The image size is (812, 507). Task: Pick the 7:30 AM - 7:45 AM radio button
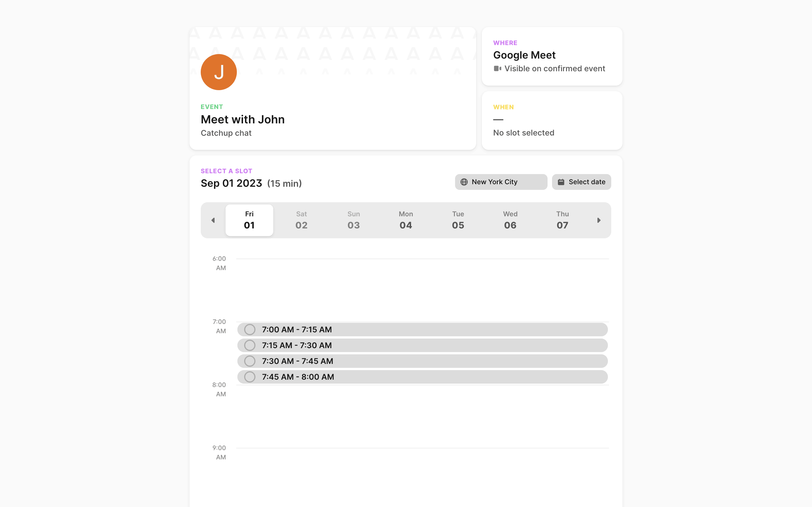250,361
